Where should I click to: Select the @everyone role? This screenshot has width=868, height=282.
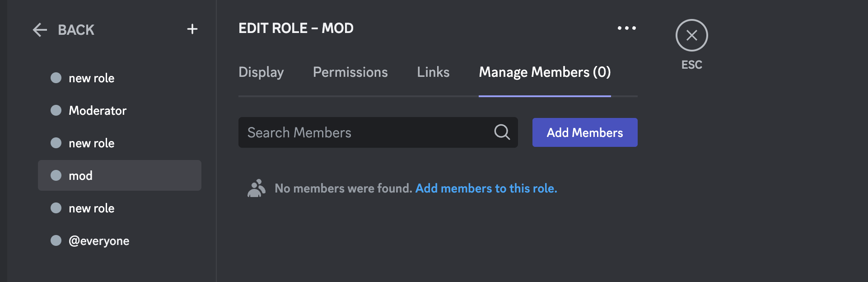click(99, 240)
